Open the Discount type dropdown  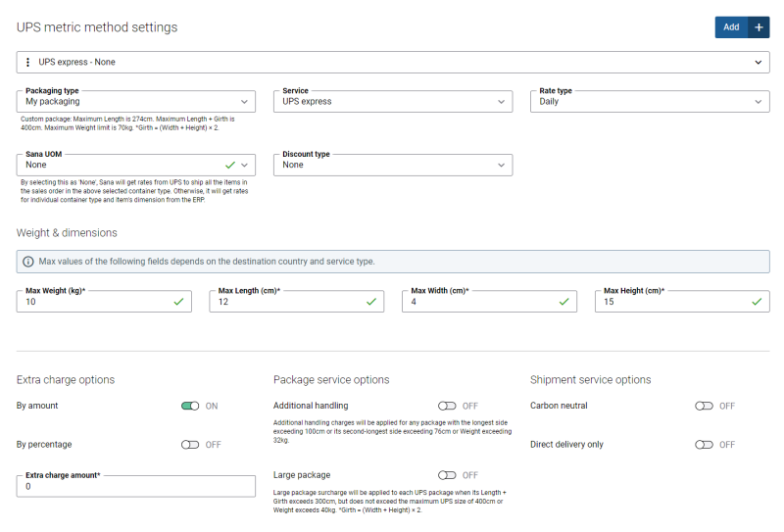tap(393, 165)
